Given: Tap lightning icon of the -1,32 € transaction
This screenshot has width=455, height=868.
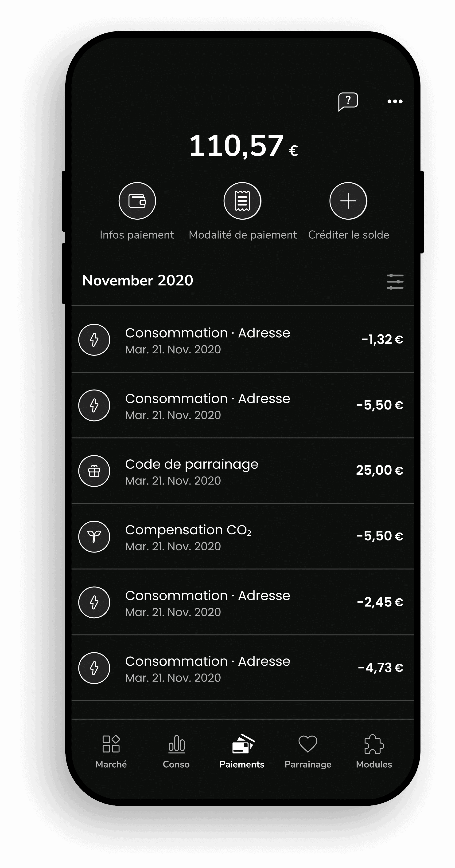Looking at the screenshot, I should click(x=94, y=340).
